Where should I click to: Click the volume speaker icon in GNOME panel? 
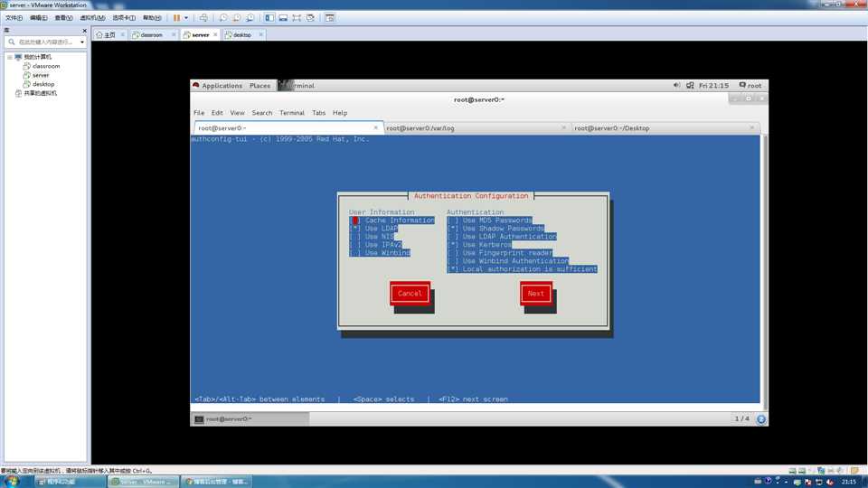(x=676, y=85)
